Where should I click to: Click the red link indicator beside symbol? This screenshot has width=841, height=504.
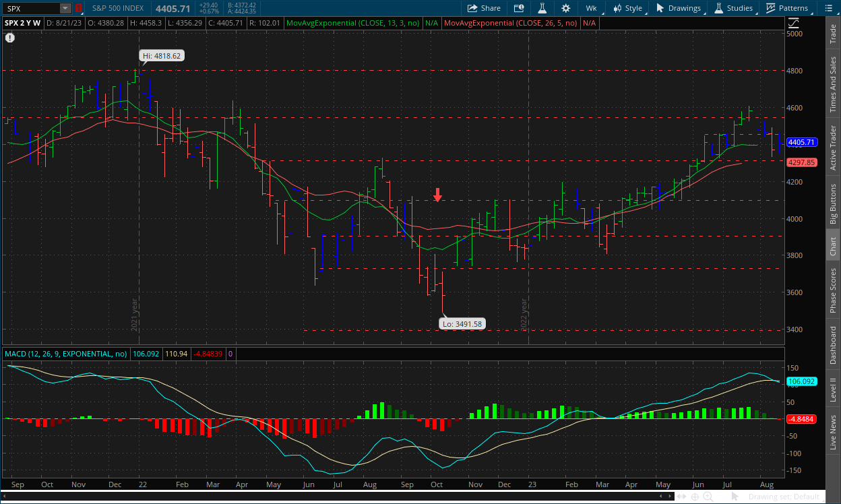pyautogui.click(x=79, y=8)
